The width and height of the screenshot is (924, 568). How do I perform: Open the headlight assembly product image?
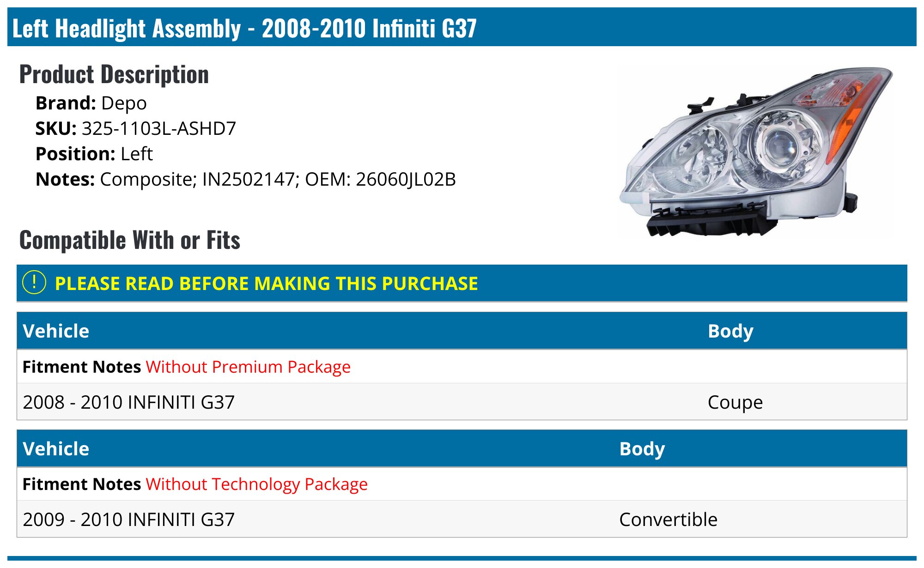pos(756,151)
